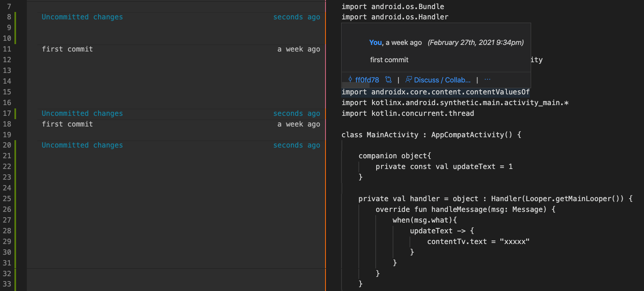Image resolution: width=644 pixels, height=291 pixels.
Task: Click the green change bar beside line 9
Action: click(15, 28)
